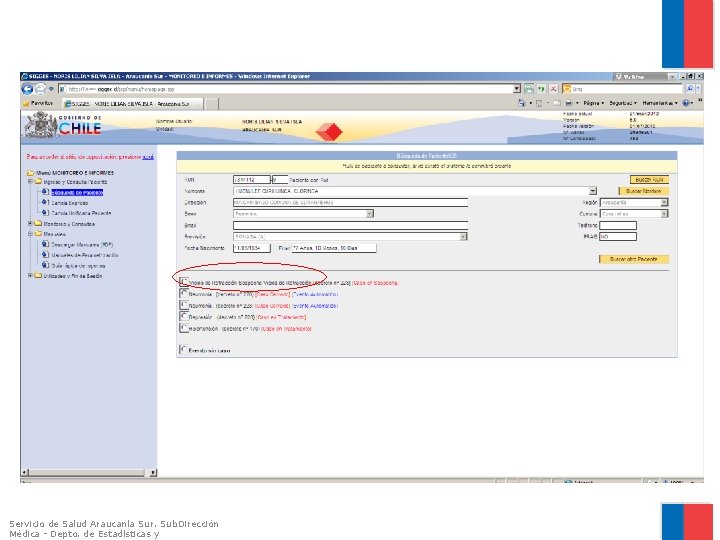720x540 pixels.
Task: Select the Neumonía row's second radio button
Action: point(184,304)
